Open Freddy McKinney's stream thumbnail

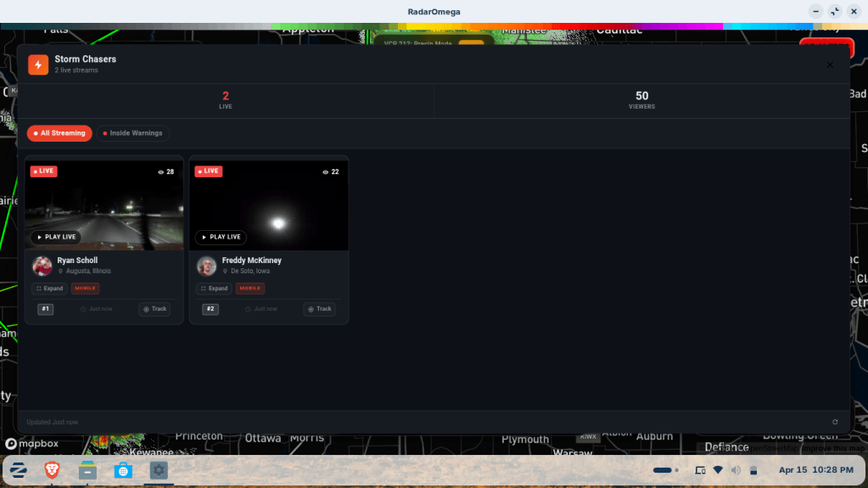pos(269,204)
